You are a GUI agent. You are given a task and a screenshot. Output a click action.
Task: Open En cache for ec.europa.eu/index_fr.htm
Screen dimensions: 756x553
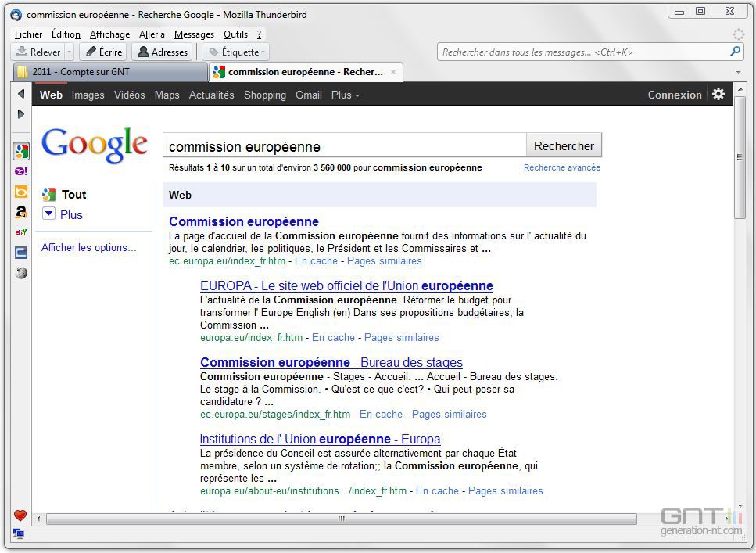coord(317,261)
